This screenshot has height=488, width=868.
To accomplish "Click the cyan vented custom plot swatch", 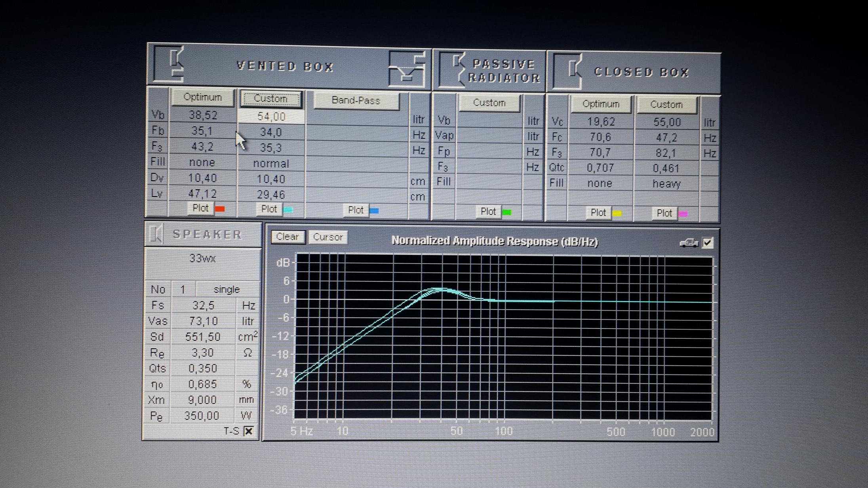I will click(288, 209).
